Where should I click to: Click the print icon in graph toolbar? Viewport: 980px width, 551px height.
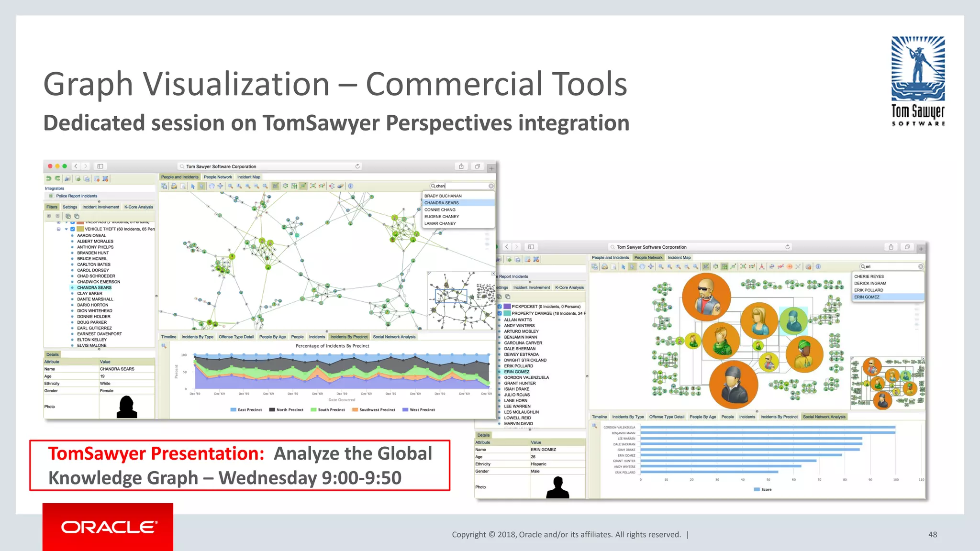[174, 186]
